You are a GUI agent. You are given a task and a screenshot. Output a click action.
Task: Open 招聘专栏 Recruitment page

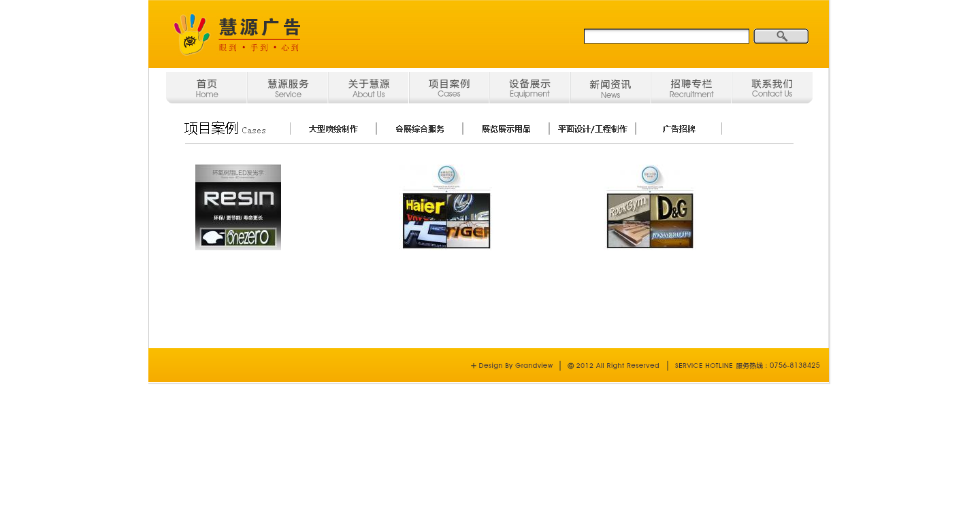(x=691, y=88)
